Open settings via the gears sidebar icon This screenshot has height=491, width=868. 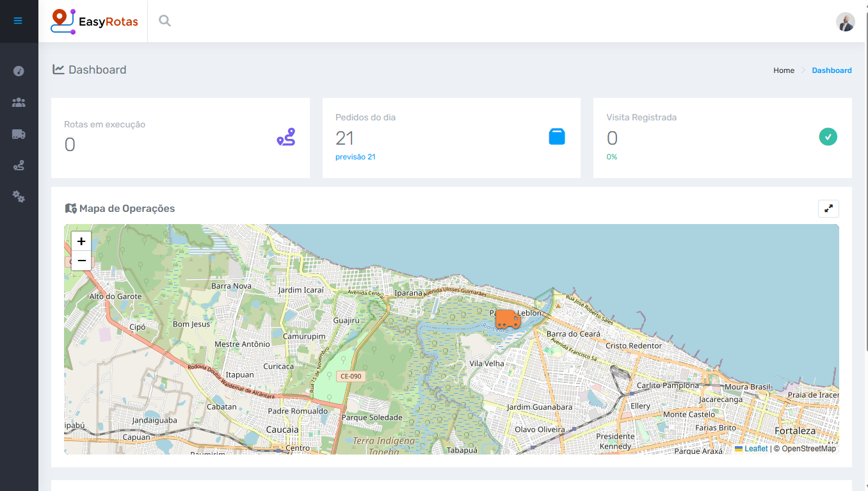click(x=19, y=197)
